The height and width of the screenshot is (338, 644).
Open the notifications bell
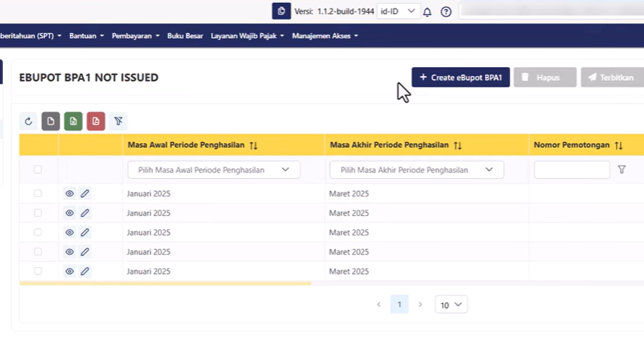[x=428, y=11]
